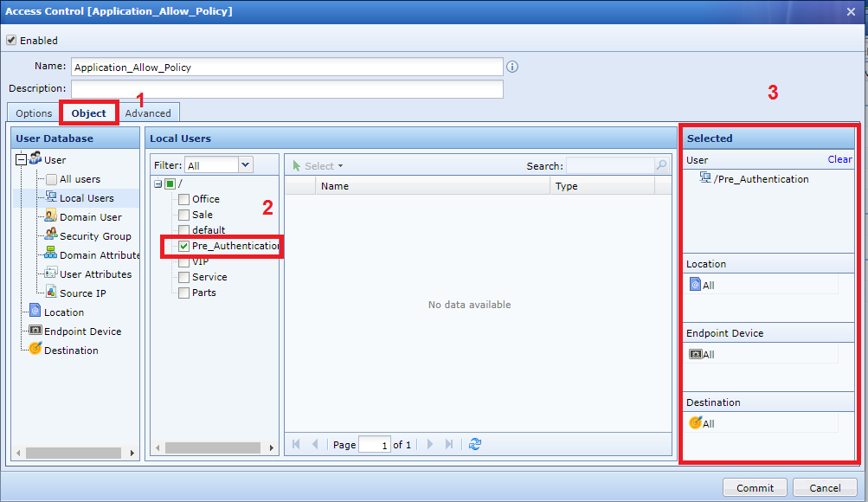Screen dimensions: 868x502
Task: Select Endpoint Device in User Database tree
Action: click(82, 331)
